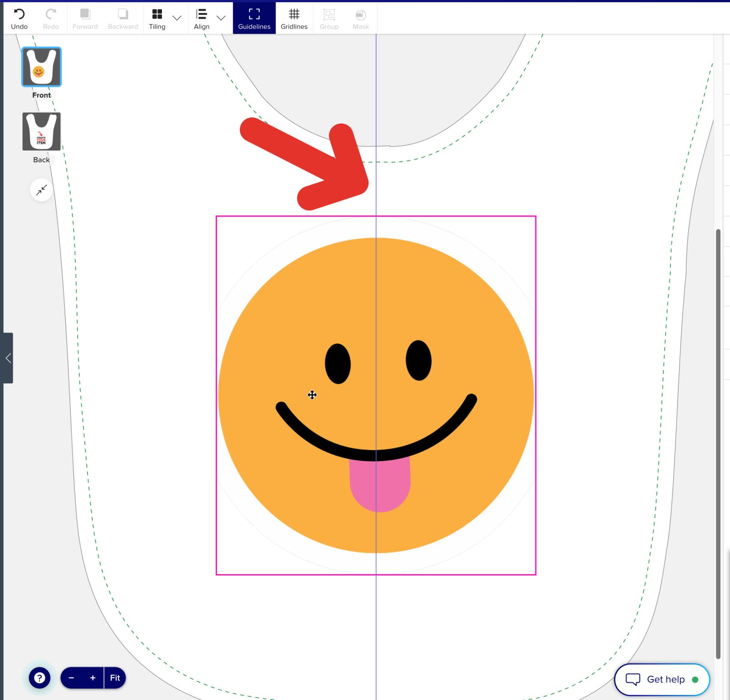Enable Gridlines overlay

[294, 18]
